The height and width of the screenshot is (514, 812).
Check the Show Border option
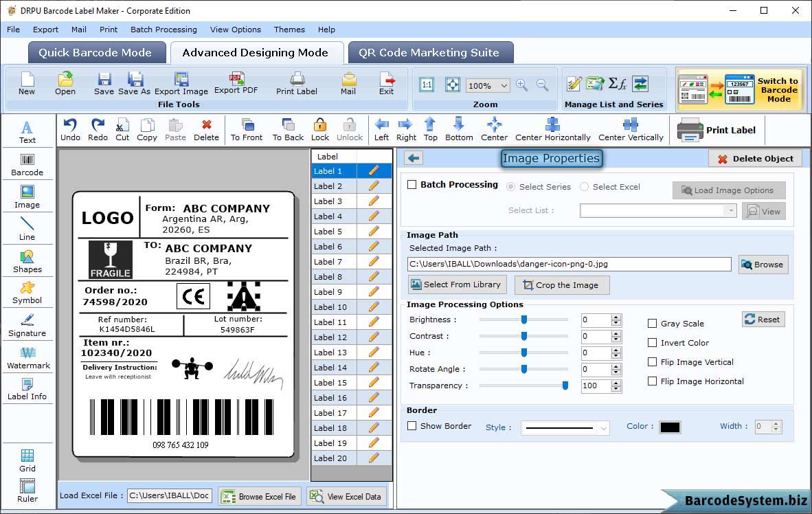tap(411, 426)
